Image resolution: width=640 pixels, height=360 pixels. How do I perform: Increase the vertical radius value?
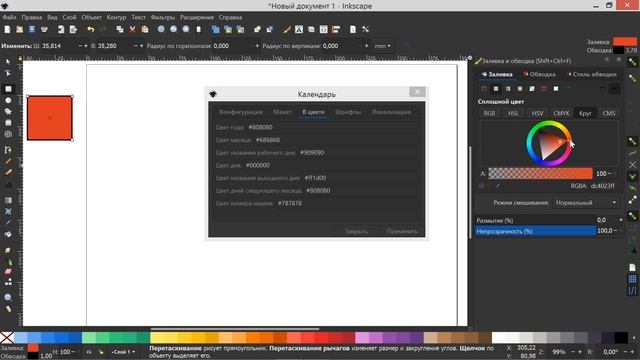coord(367,46)
